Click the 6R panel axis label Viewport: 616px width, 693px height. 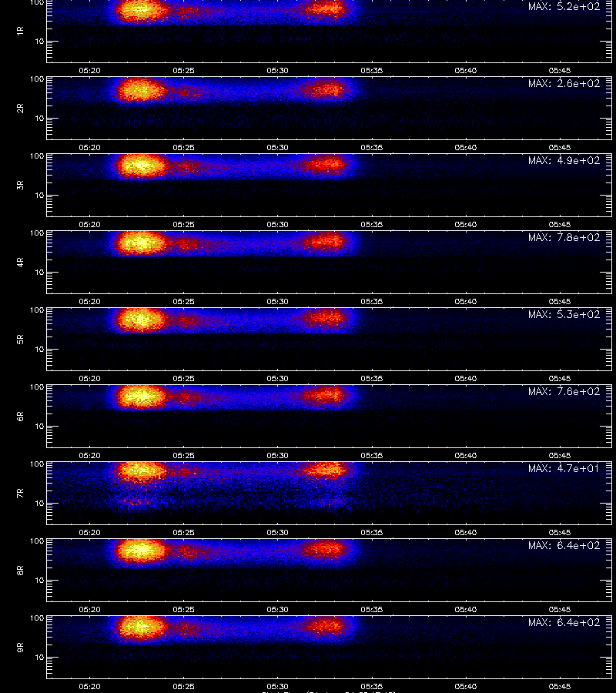tap(20, 416)
